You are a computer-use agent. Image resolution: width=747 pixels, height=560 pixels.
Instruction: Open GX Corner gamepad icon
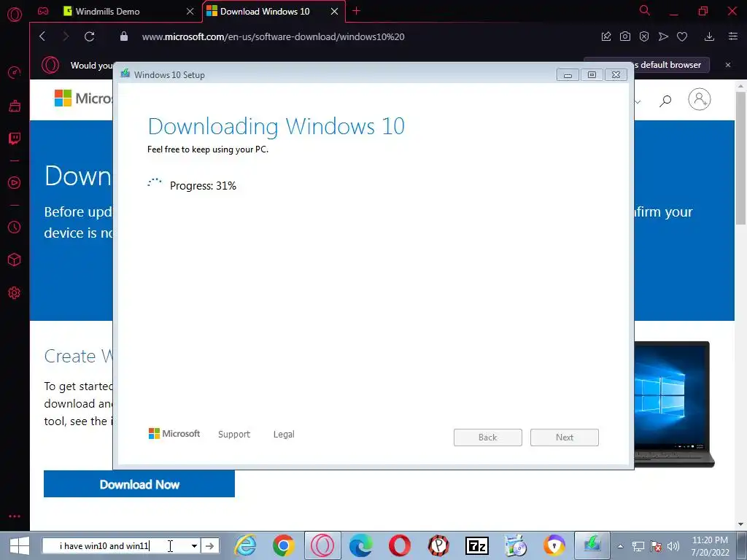coord(43,11)
